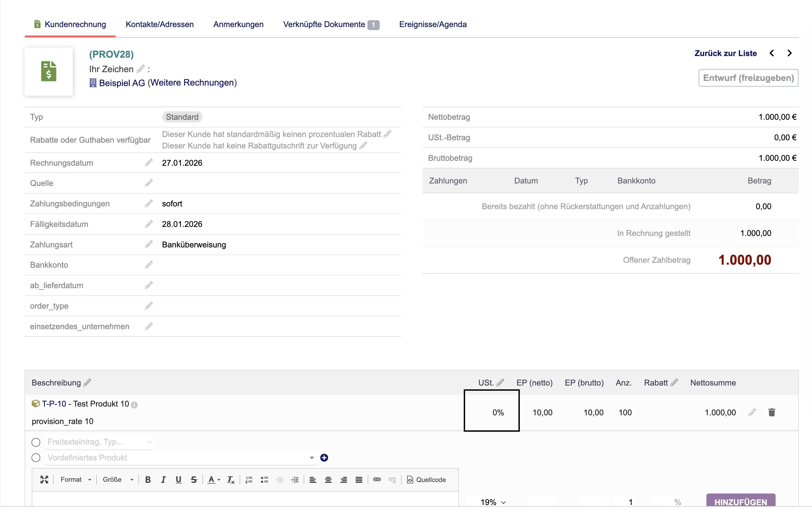This screenshot has width=812, height=508.
Task: Go to next invoice arrow
Action: point(790,53)
